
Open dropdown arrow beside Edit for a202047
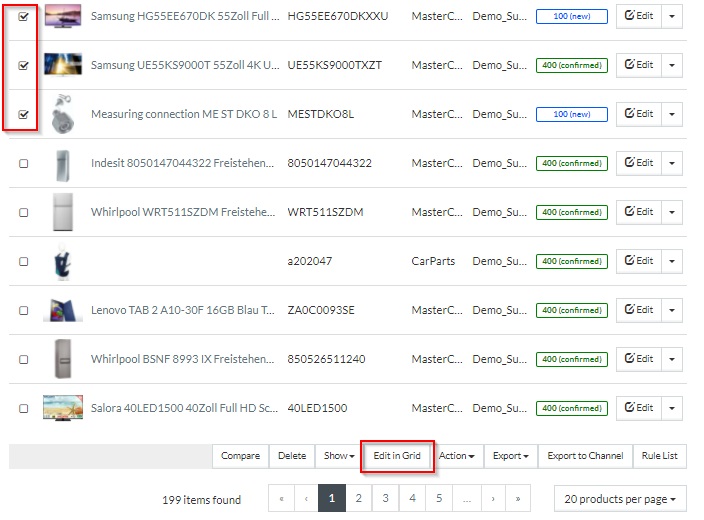click(672, 261)
